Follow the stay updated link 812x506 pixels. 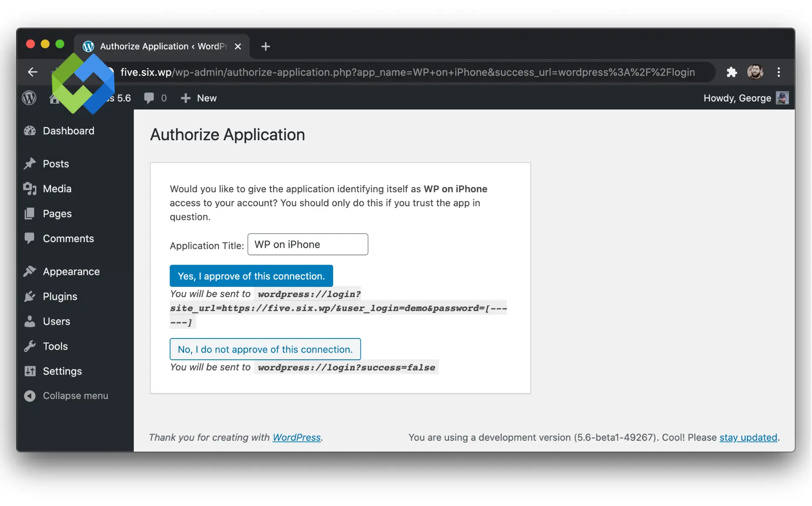point(748,437)
